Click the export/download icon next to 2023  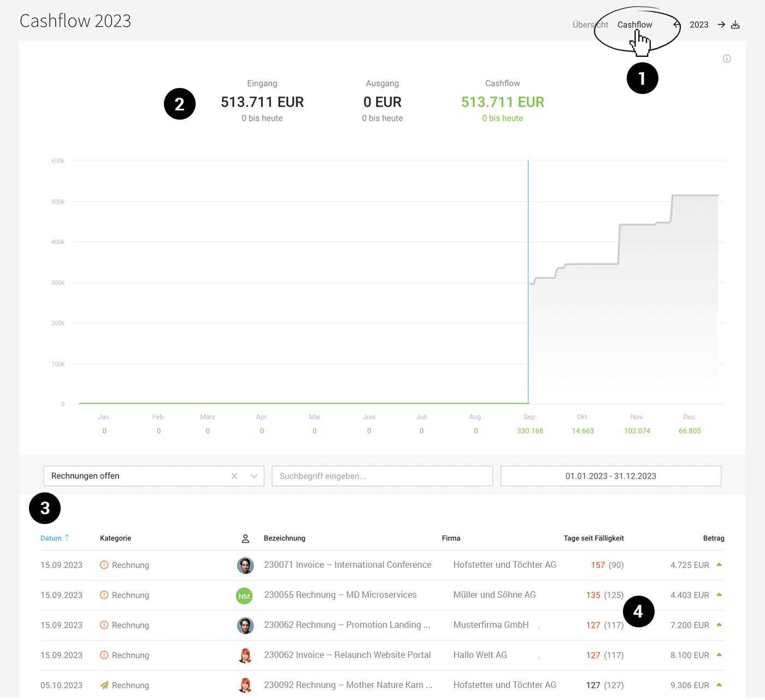click(735, 24)
